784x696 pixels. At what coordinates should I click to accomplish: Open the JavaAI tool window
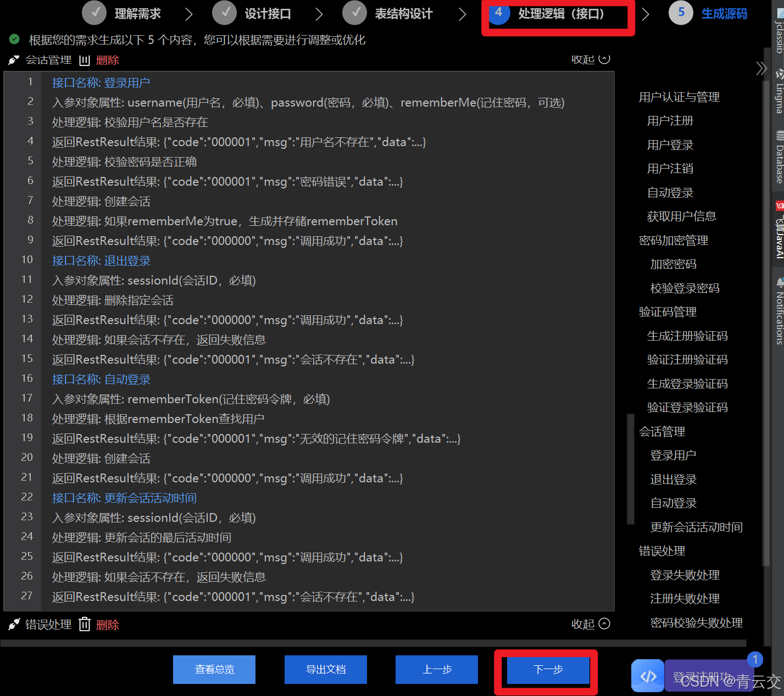tap(779, 231)
